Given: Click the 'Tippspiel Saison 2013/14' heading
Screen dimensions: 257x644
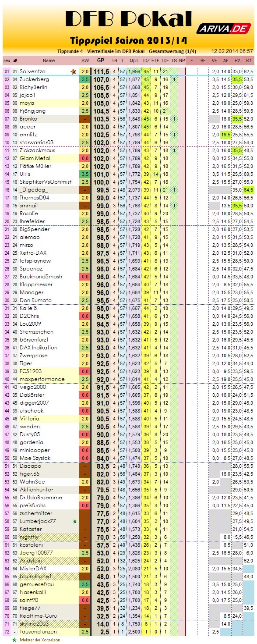Looking at the screenshot, I should point(129,40).
